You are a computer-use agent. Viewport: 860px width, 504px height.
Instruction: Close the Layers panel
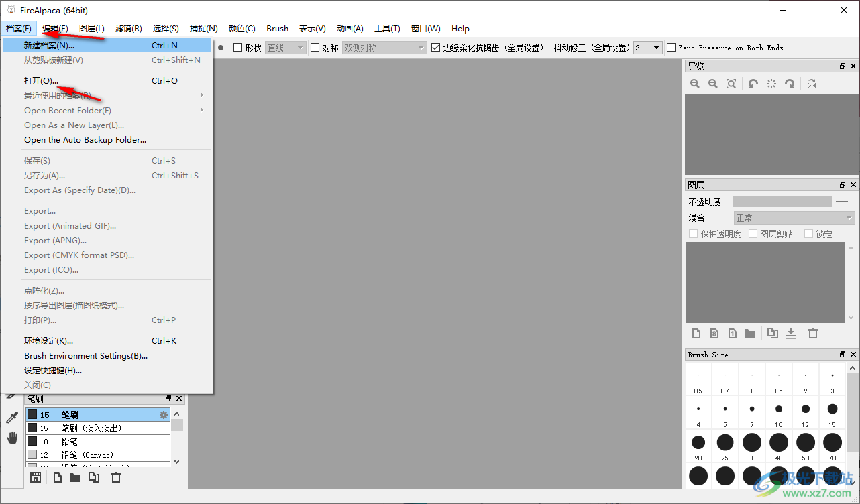tap(853, 185)
